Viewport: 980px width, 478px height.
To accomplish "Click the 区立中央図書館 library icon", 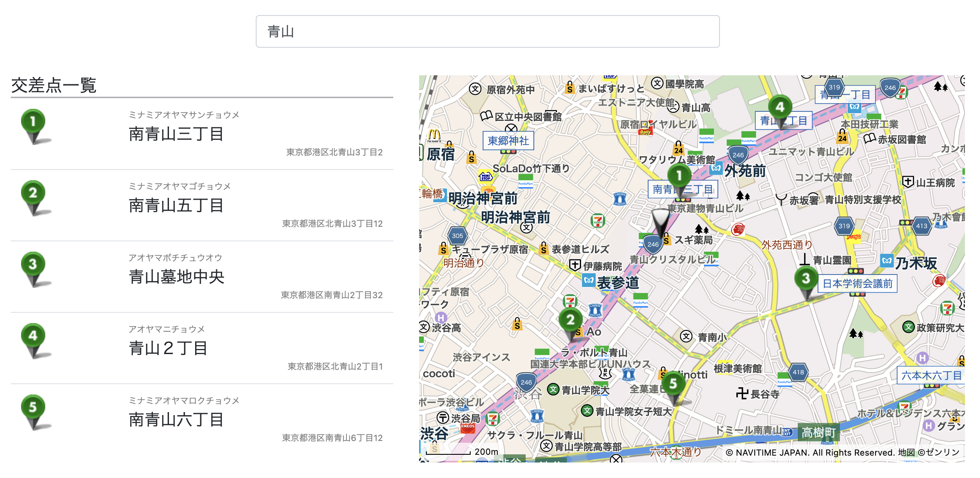I will click(x=486, y=116).
